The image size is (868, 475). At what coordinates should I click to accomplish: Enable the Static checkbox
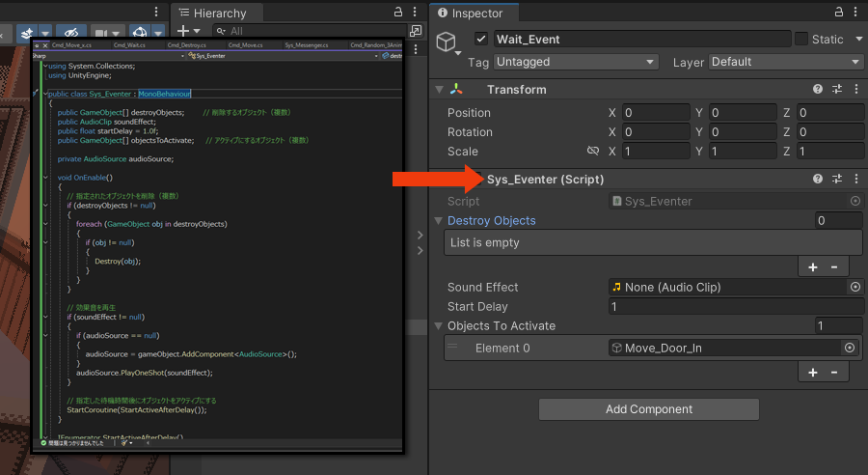pos(800,40)
